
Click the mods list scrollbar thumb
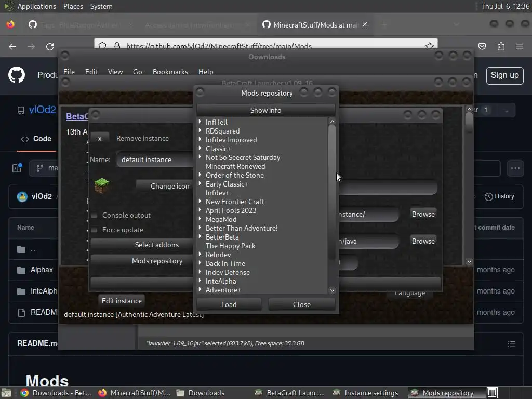332,193
